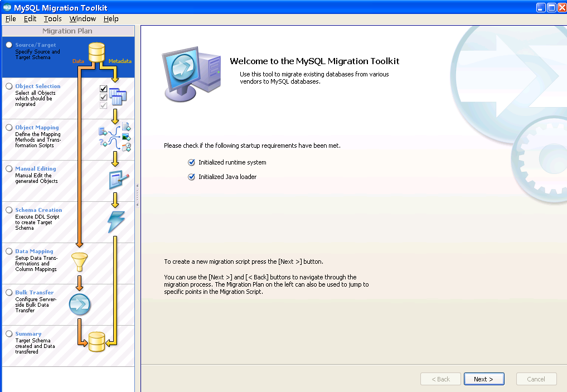This screenshot has width=567, height=392.
Task: Click the Object Selection tables icon
Action: click(x=118, y=96)
